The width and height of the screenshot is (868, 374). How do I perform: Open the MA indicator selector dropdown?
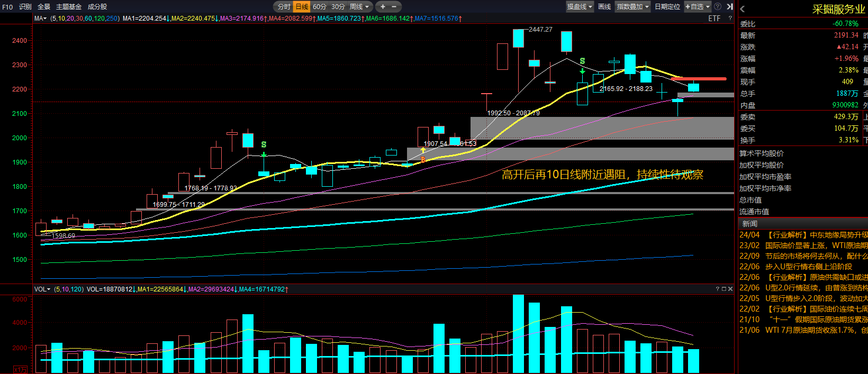click(40, 19)
